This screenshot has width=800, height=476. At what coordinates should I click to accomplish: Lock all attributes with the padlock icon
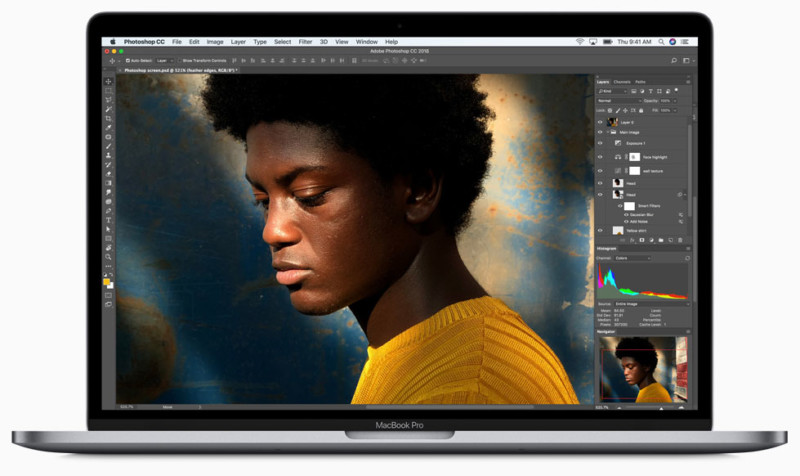(x=641, y=111)
